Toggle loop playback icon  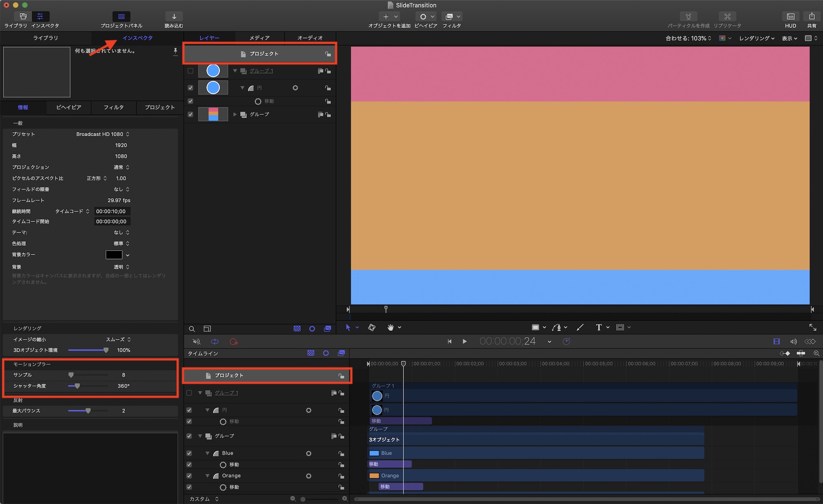click(x=215, y=342)
